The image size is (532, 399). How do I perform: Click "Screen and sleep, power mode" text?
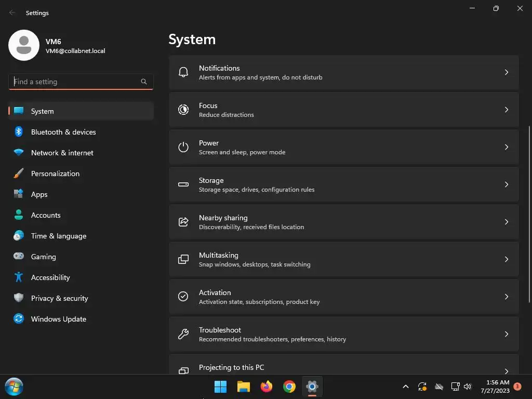(x=242, y=152)
